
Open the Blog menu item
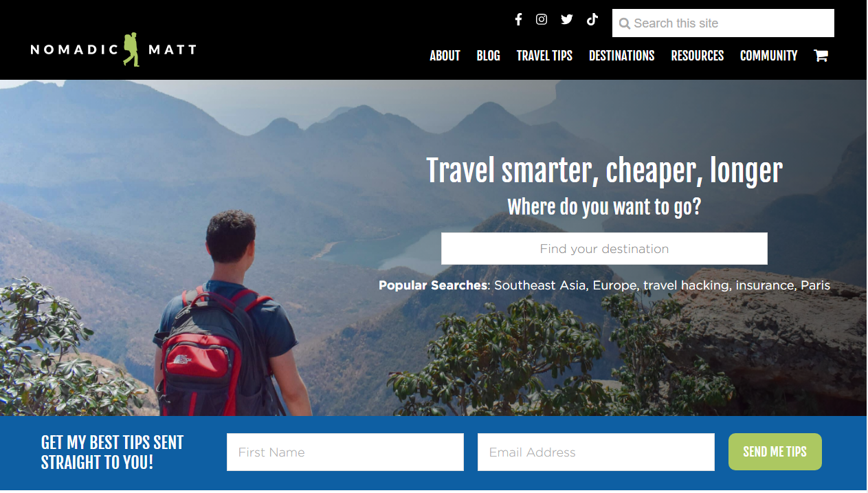tap(488, 56)
